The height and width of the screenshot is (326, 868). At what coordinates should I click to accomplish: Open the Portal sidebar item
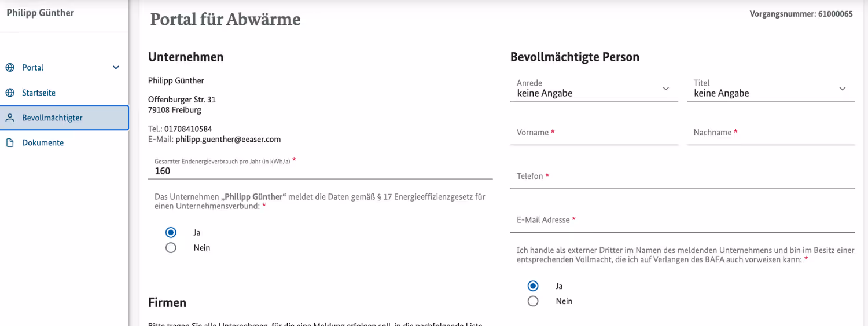(64, 68)
